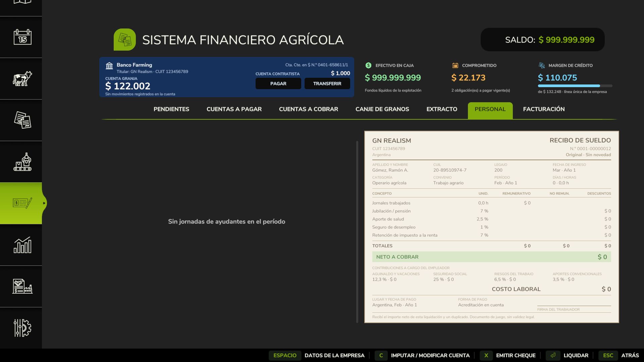Click the Cuenta Granja $ 122.002 balance

128,86
